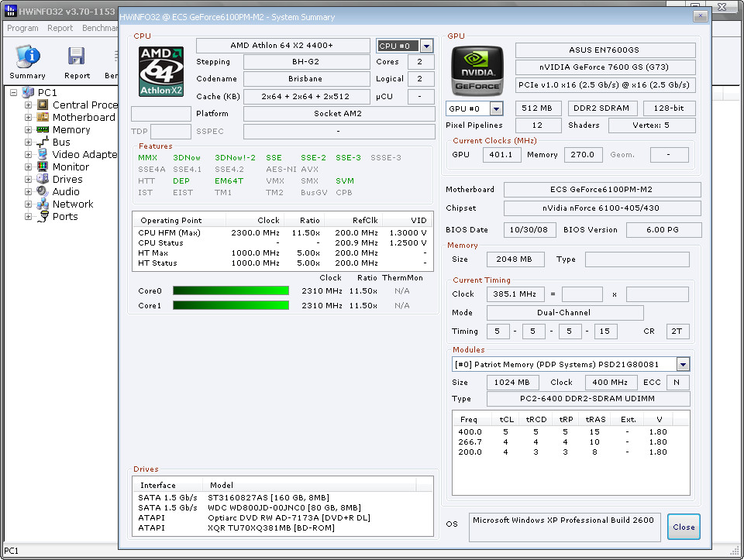
Task: Click the Interface column header in Drives
Action: tap(168, 485)
